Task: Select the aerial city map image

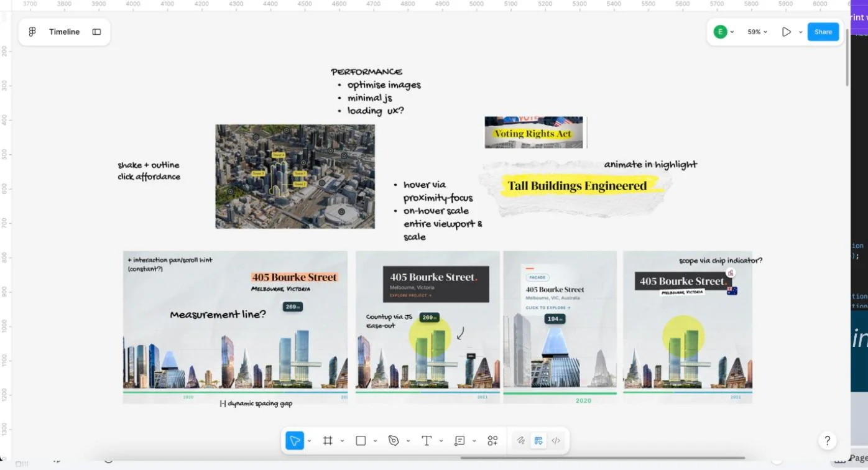Action: coord(295,177)
